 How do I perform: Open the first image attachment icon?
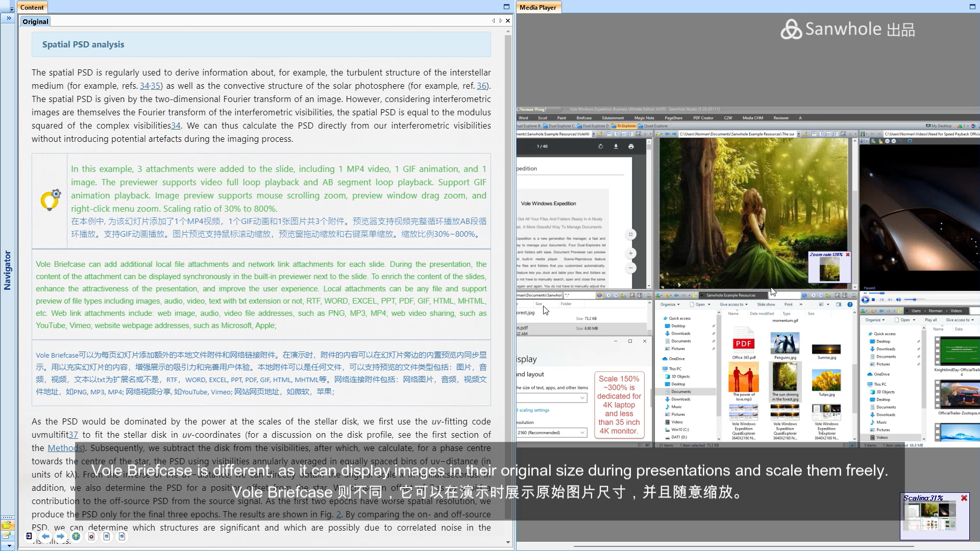pyautogui.click(x=107, y=536)
